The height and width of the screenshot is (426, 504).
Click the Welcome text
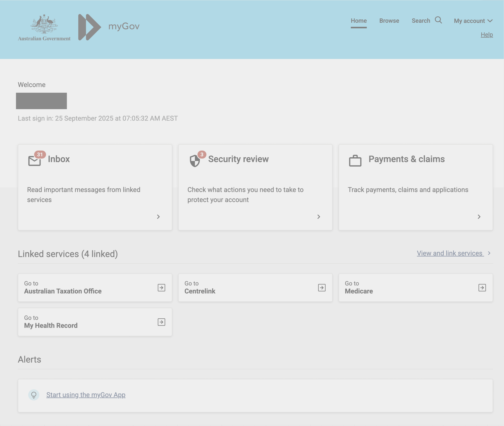tap(32, 85)
